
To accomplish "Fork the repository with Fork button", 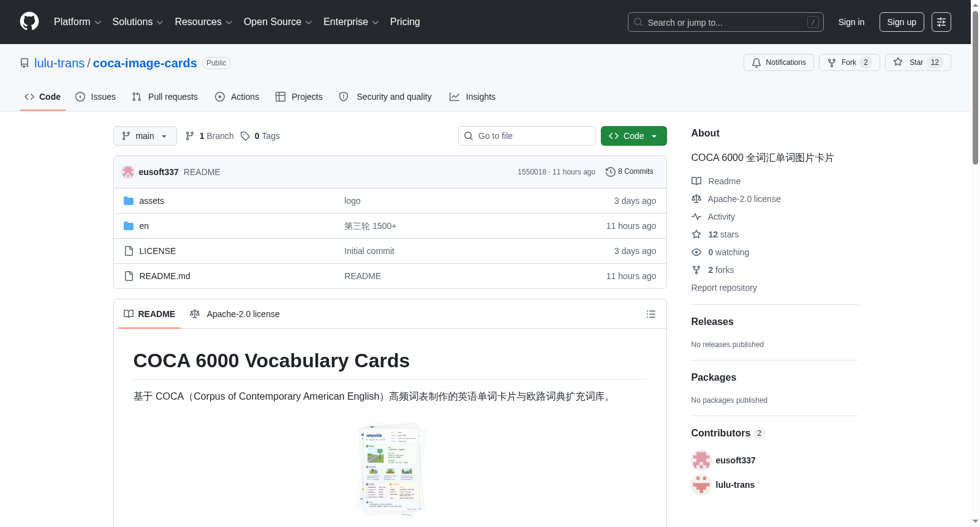I will click(x=849, y=62).
